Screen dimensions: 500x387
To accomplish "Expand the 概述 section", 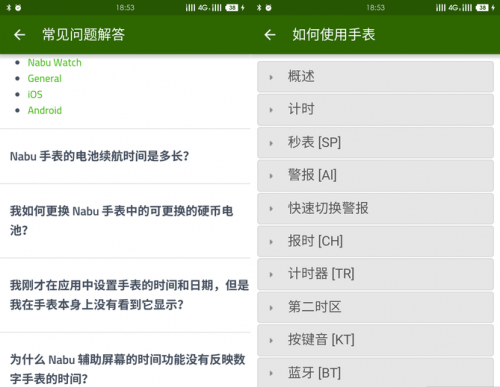I will 375,77.
